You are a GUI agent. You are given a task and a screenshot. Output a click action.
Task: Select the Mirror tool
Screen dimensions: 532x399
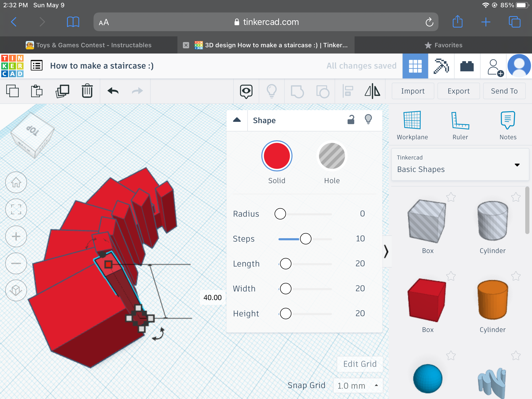pos(373,91)
